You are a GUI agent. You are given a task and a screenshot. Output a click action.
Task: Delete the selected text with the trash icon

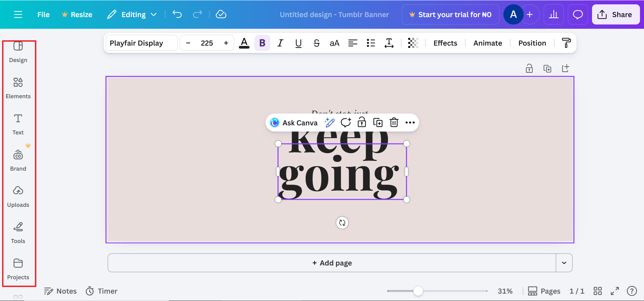point(394,123)
